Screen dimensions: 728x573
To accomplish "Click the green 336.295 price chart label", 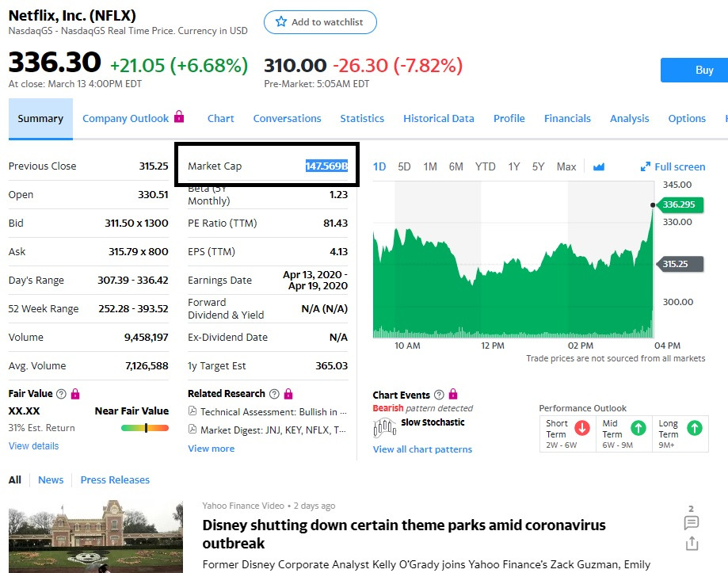I will point(680,204).
